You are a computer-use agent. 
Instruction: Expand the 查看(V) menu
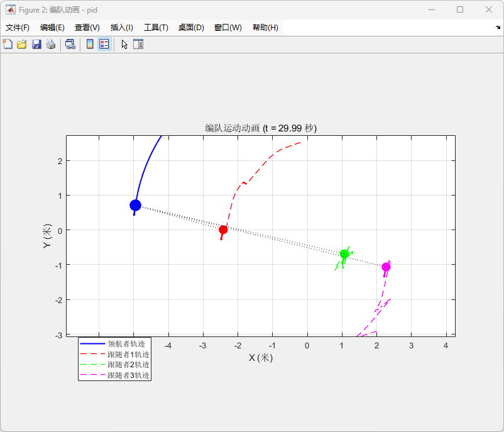pos(87,28)
